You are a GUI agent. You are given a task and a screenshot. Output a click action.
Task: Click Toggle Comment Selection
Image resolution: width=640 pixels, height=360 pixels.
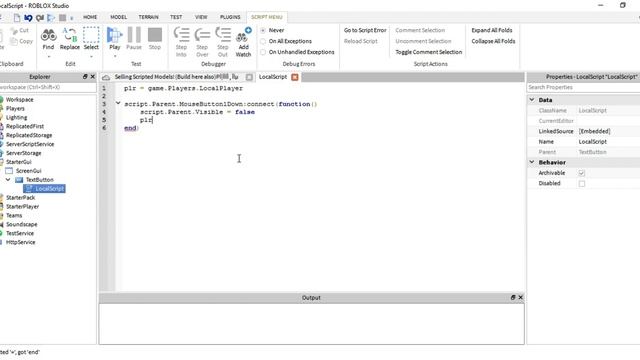pos(429,52)
